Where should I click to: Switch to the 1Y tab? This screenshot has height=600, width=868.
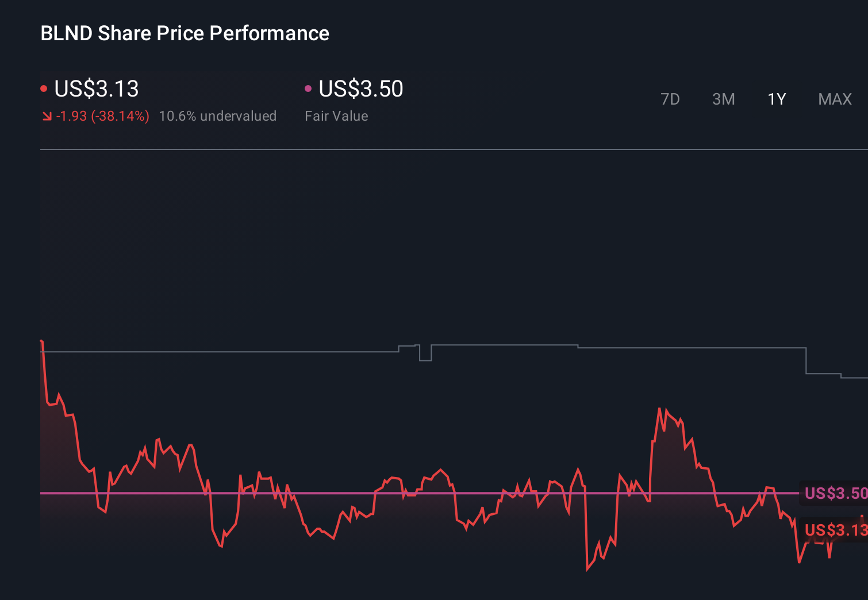click(777, 99)
